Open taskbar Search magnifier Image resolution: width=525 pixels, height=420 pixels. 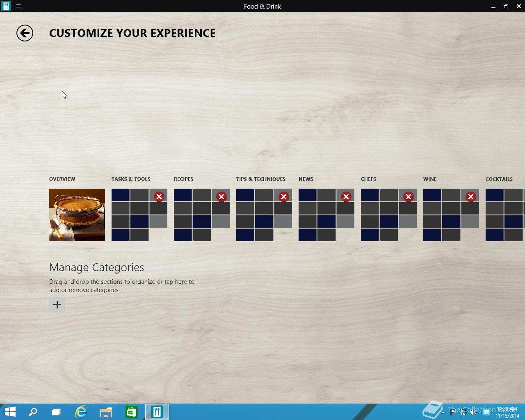[33, 412]
